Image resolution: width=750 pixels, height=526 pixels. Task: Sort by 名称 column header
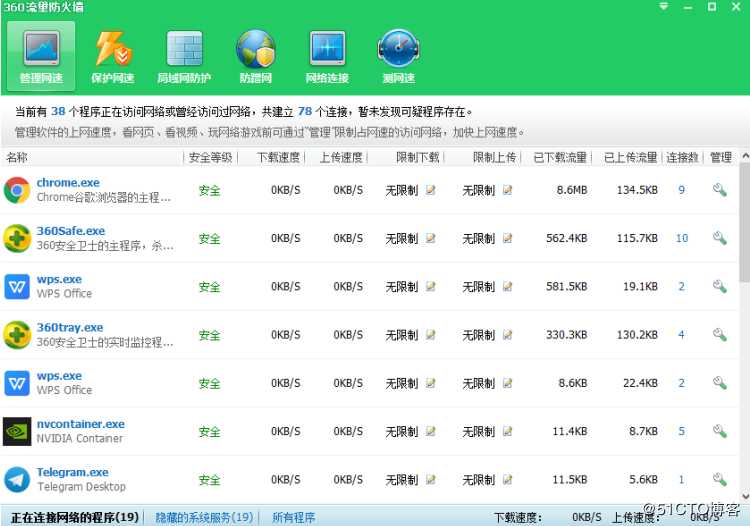(17, 157)
